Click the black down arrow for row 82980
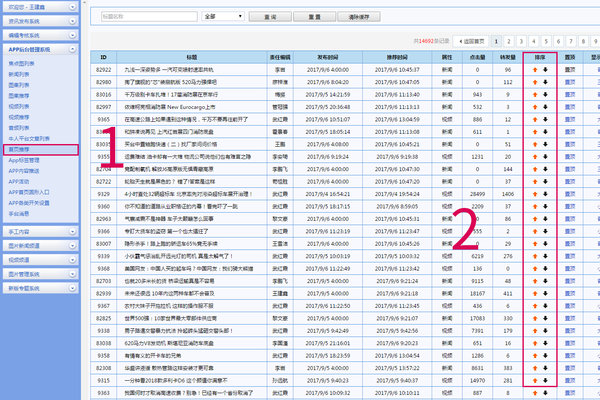600x400 pixels. [x=545, y=83]
